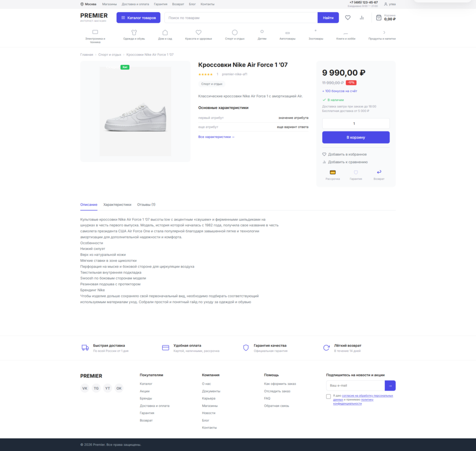Viewport: 476px width, 451px height.
Task: Click the Nike Air Force product image
Action: (x=135, y=111)
